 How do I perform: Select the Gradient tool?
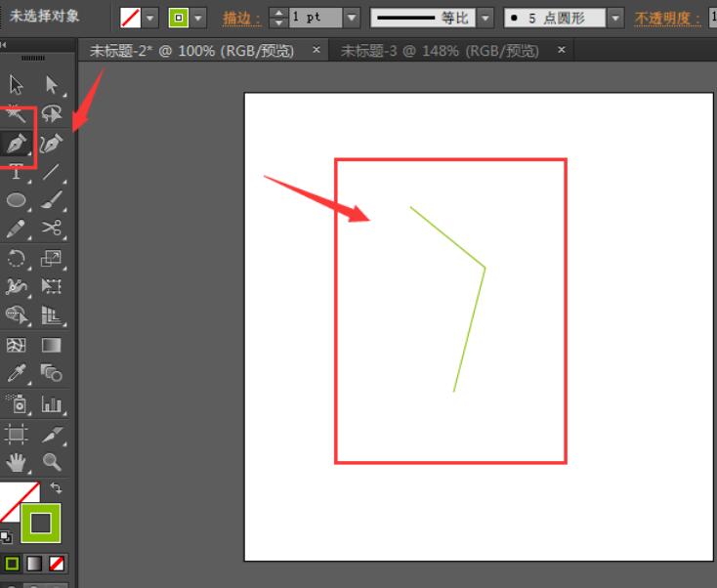tap(51, 345)
